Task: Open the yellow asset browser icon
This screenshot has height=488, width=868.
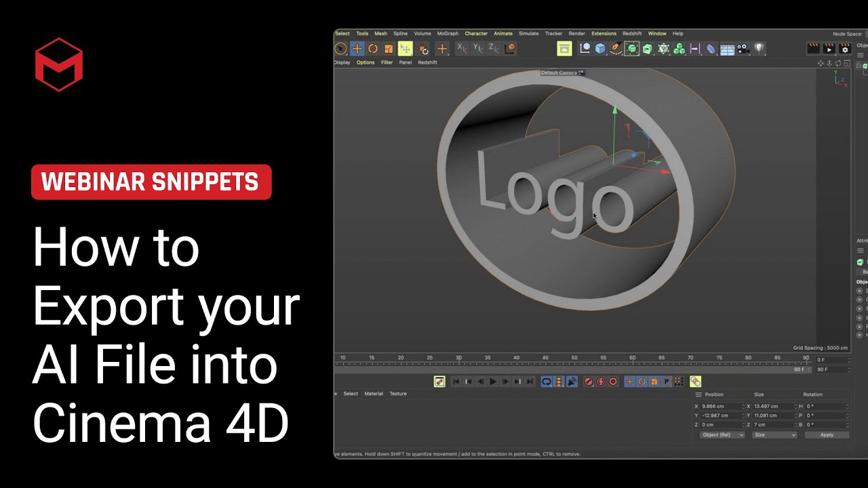Action: [x=564, y=49]
